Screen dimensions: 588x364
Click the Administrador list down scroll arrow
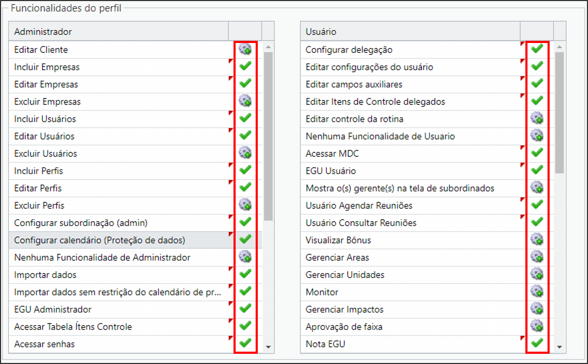pos(268,347)
